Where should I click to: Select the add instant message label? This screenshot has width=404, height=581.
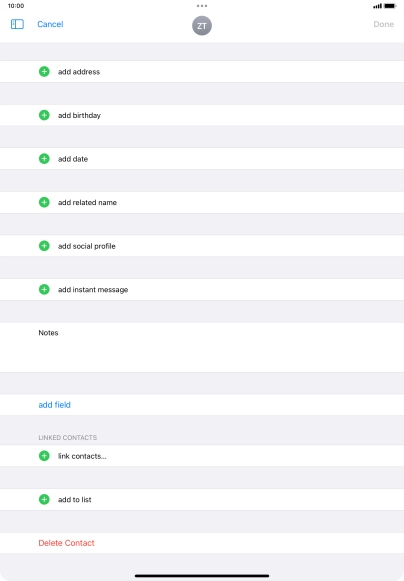click(x=93, y=290)
